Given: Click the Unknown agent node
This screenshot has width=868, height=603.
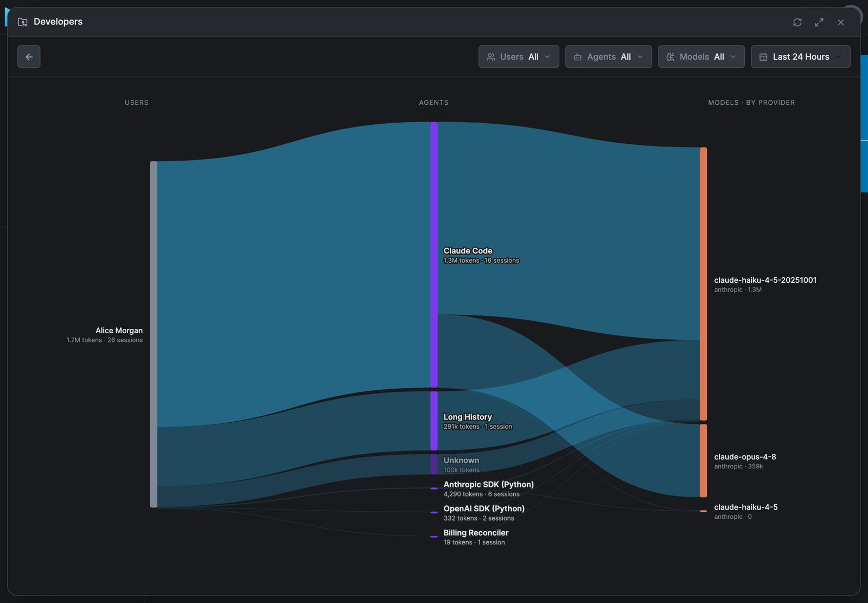Looking at the screenshot, I should (x=434, y=465).
